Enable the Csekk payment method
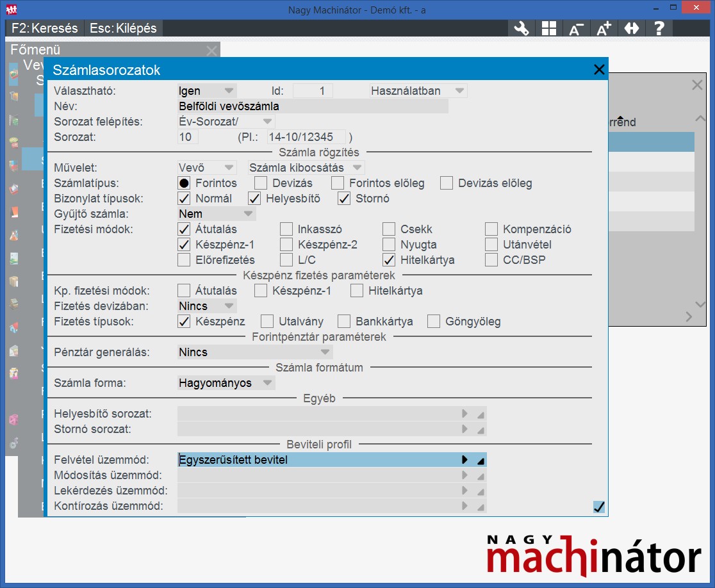Image resolution: width=715 pixels, height=588 pixels. pos(388,229)
